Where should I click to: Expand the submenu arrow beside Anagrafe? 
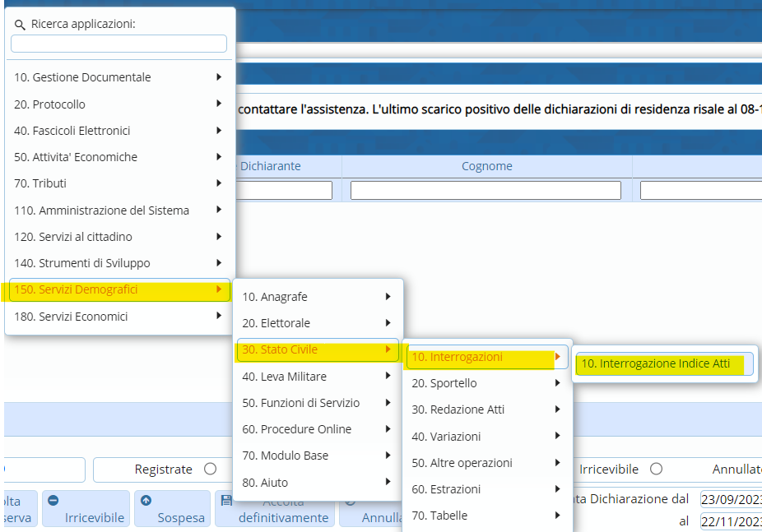point(388,297)
